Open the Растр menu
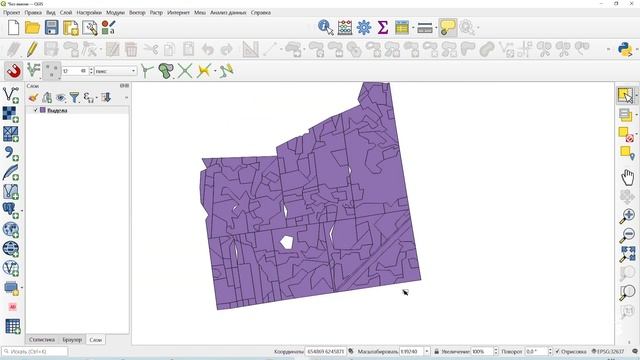This screenshot has height=360, width=640. coord(156,13)
